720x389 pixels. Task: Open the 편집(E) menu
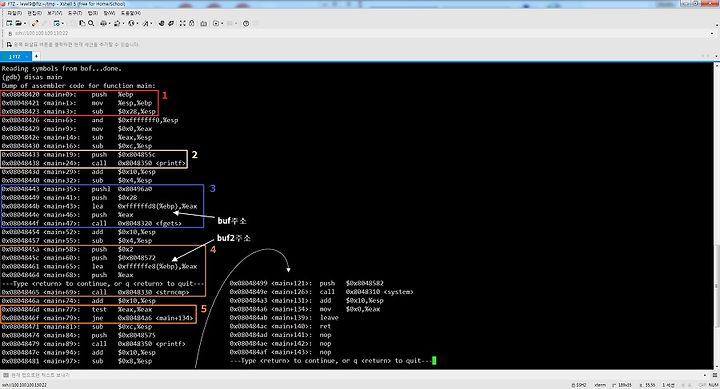(34, 13)
